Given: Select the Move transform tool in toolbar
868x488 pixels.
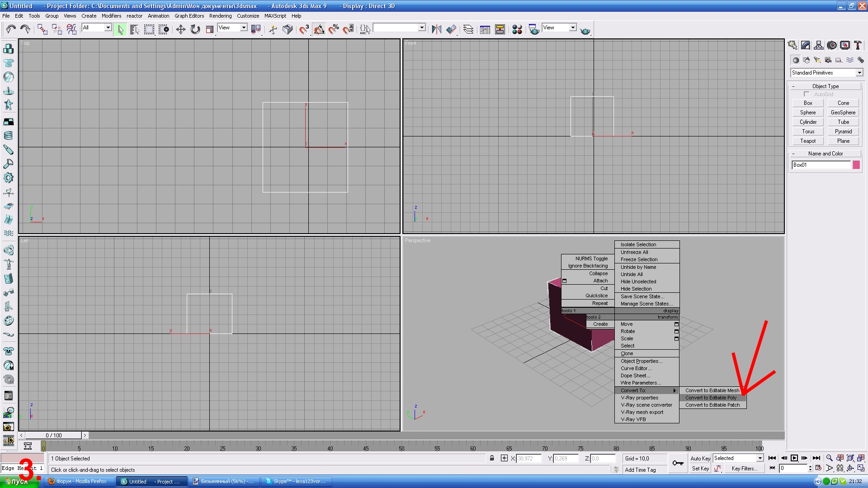Looking at the screenshot, I should [x=180, y=29].
